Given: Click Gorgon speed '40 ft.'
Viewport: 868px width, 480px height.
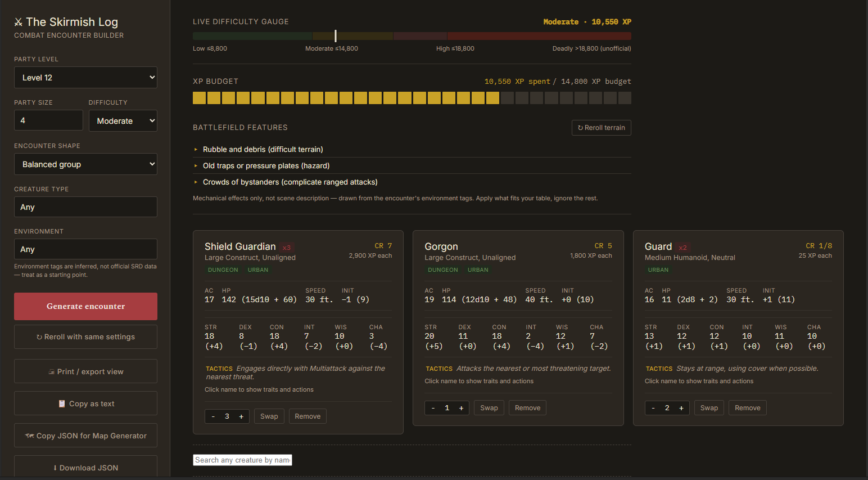Looking at the screenshot, I should click(539, 299).
